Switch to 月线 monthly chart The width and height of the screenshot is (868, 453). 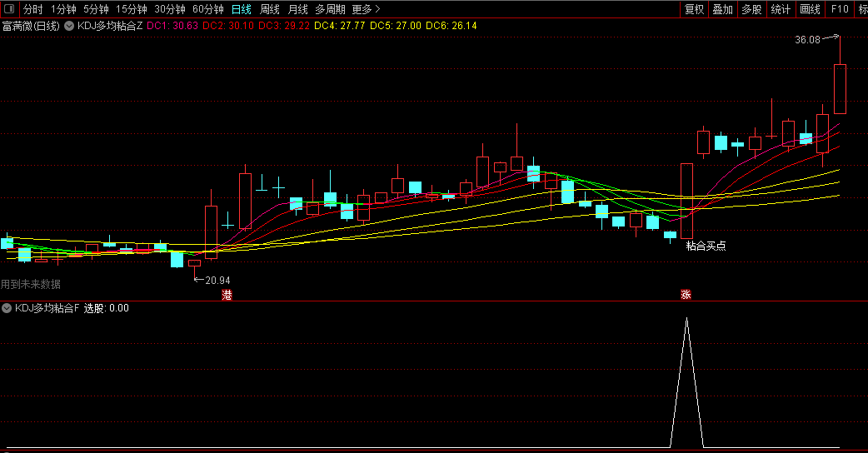(x=298, y=9)
